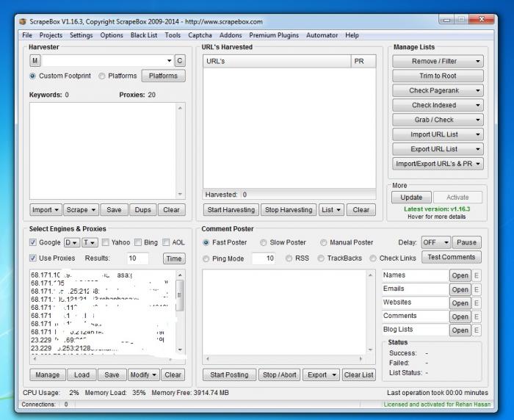Screen dimensions: 514x420
Task: Click ScrapeBox app icon in title bar
Action: click(x=23, y=21)
